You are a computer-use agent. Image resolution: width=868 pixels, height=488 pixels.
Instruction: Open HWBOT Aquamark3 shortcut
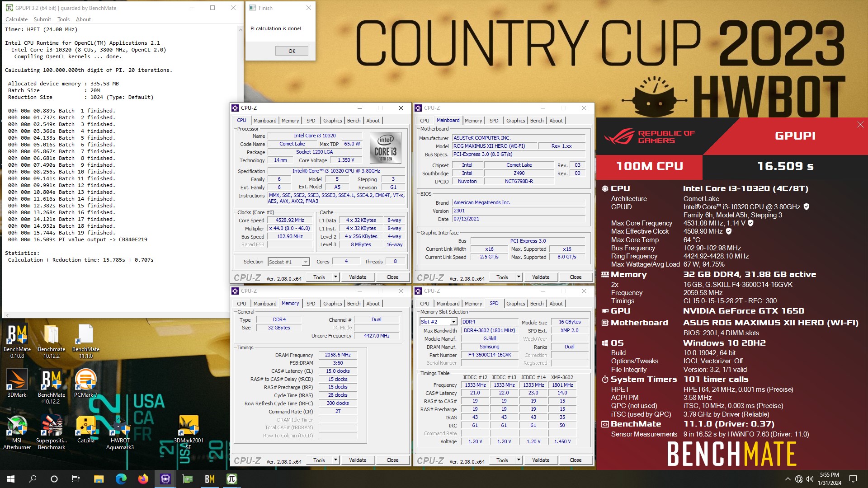click(x=120, y=432)
